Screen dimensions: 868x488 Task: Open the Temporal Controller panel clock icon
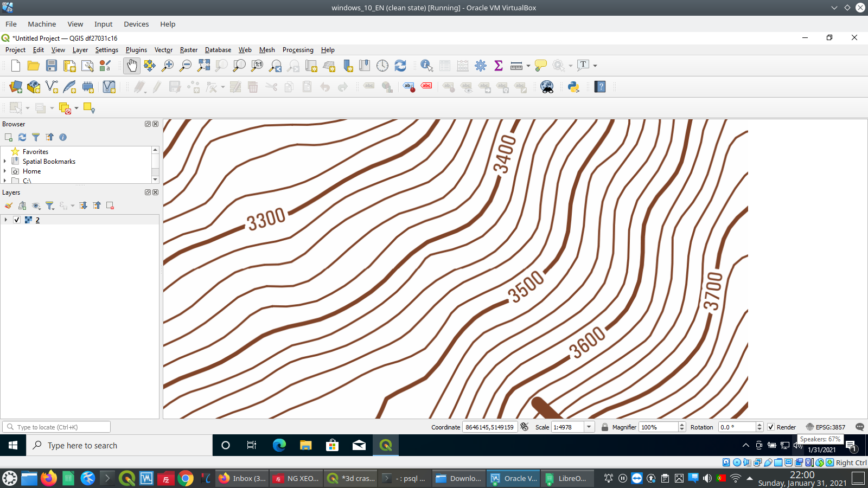pyautogui.click(x=382, y=66)
